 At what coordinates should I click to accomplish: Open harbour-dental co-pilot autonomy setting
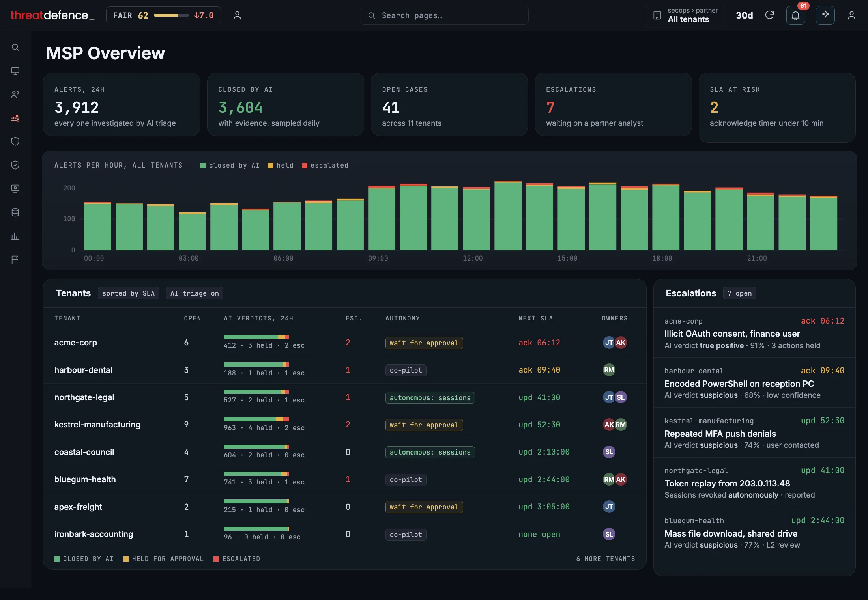click(406, 370)
